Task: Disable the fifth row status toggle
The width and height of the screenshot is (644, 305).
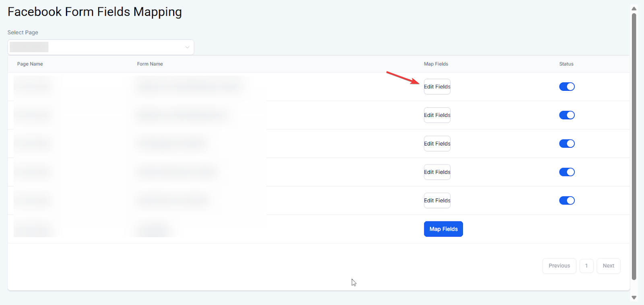Action: tap(567, 201)
